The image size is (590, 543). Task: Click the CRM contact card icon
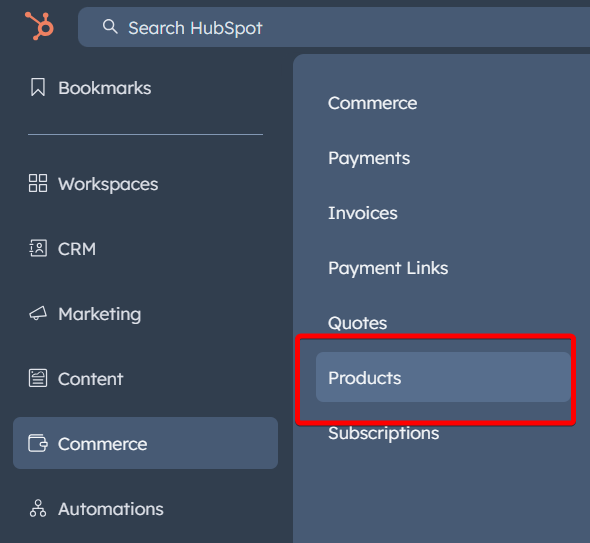[38, 248]
